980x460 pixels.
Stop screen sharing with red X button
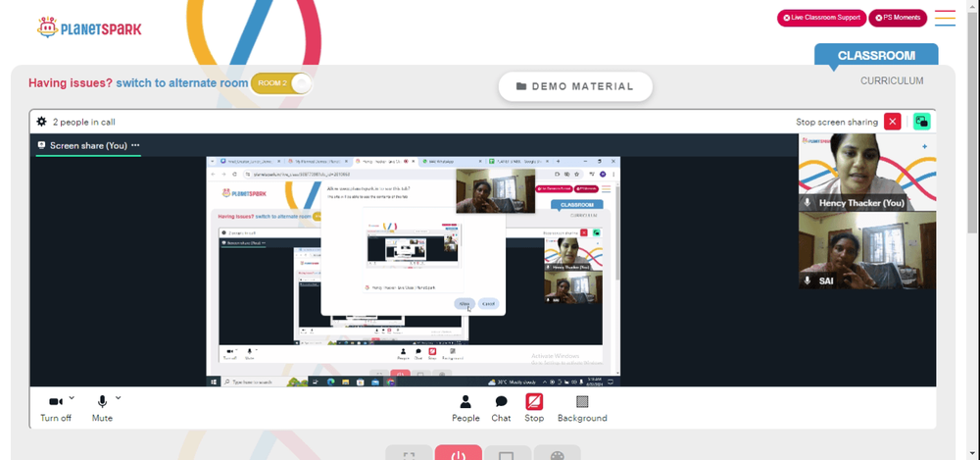[893, 122]
